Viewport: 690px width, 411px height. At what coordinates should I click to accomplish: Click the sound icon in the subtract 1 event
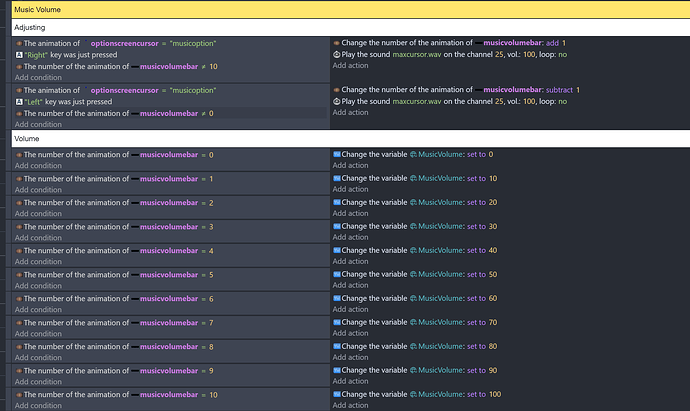click(x=337, y=102)
